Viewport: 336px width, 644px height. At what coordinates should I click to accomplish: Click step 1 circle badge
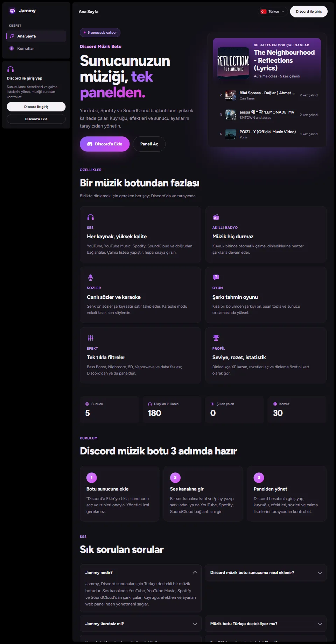pyautogui.click(x=92, y=478)
